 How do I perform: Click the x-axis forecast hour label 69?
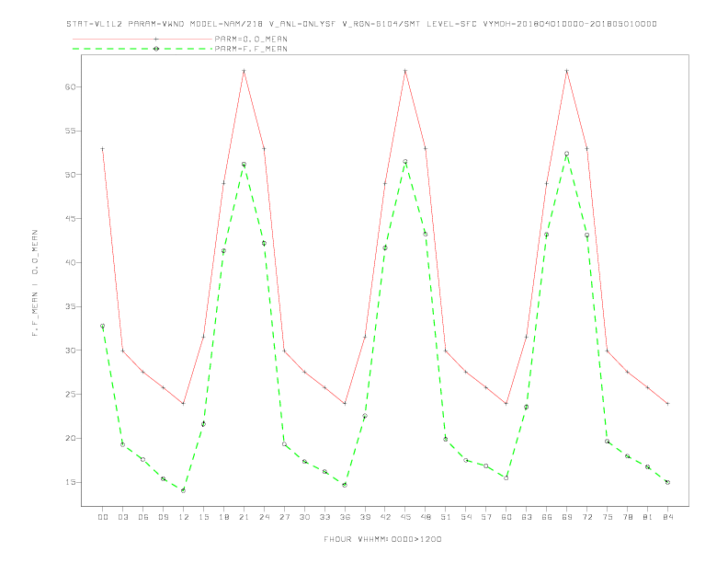567,517
